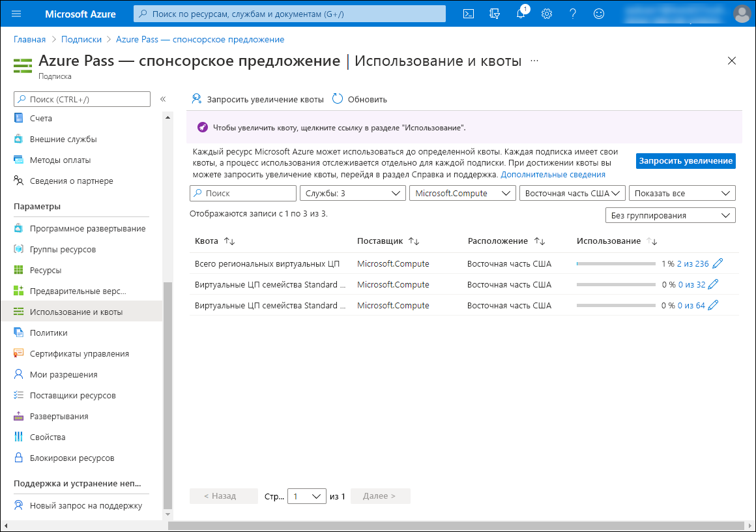Focus the quota Поиск filter field
The image size is (756, 532).
243,193
